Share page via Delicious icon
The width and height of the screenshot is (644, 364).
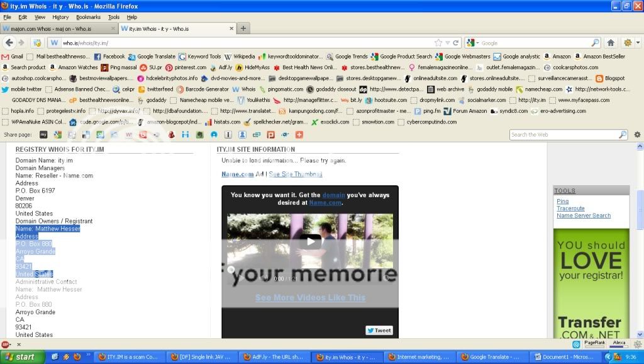click(86, 135)
